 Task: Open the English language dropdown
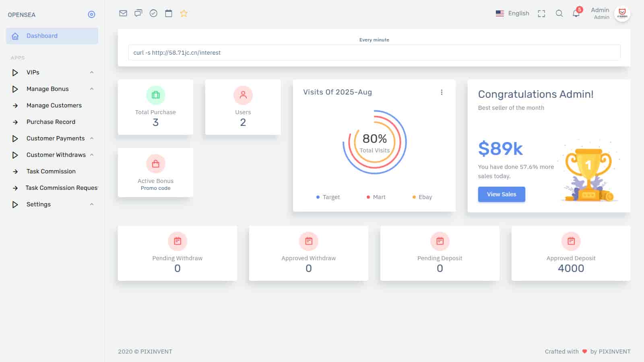click(512, 13)
